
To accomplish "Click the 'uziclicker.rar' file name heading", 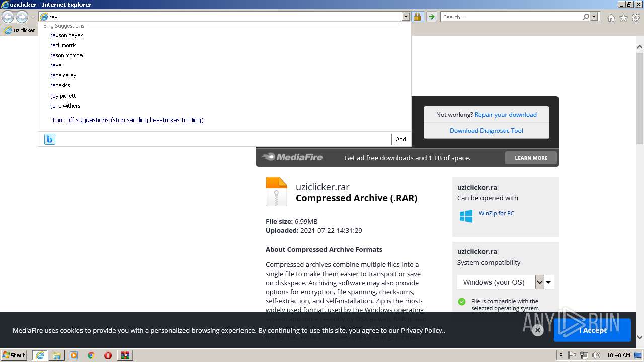I will tap(323, 187).
